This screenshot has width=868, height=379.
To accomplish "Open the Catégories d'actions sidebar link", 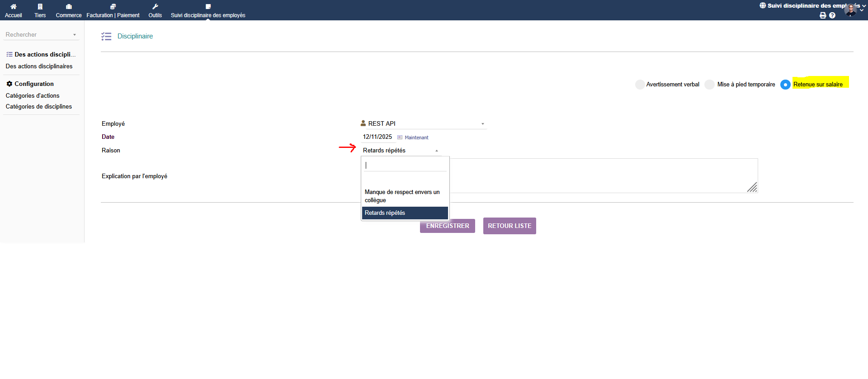I will (33, 96).
